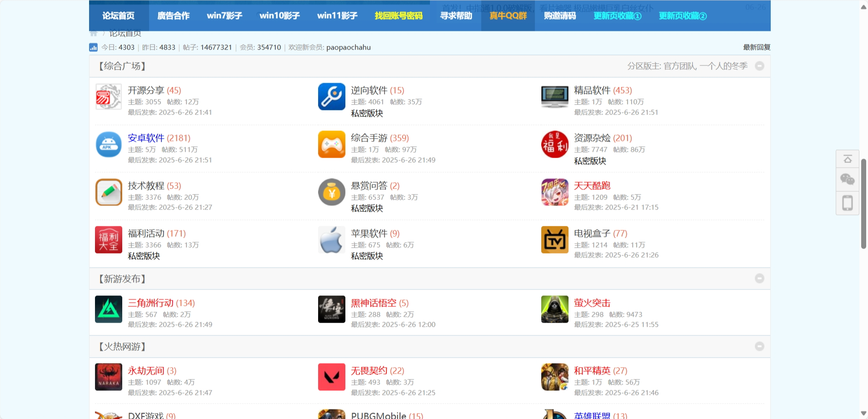Image resolution: width=868 pixels, height=419 pixels.
Task: Collapse the 新游发布 section
Action: click(x=759, y=279)
